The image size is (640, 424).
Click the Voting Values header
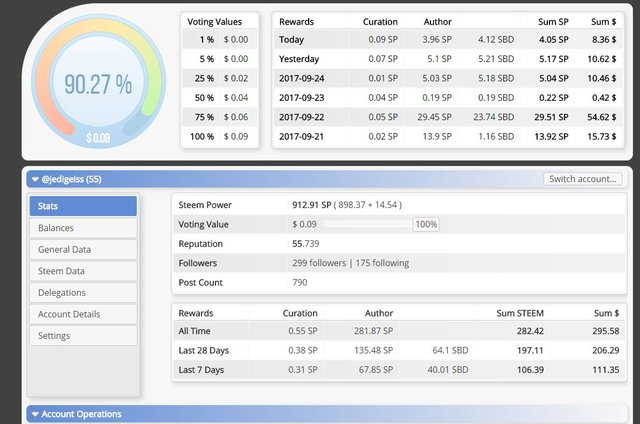(214, 22)
